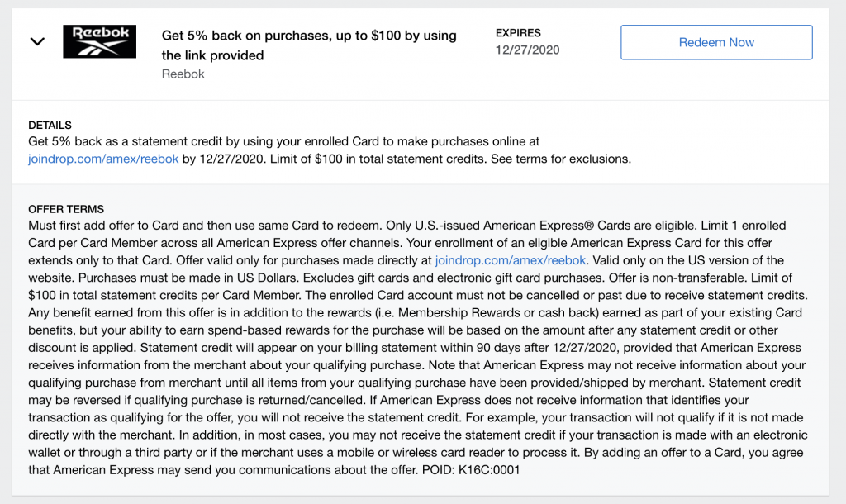The image size is (846, 504).
Task: Open joindrop.com/amex/reebok link in Details
Action: tap(103, 159)
